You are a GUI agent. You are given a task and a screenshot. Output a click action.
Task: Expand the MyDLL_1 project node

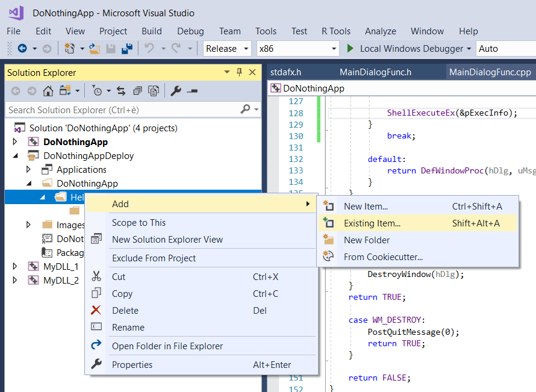click(x=14, y=266)
